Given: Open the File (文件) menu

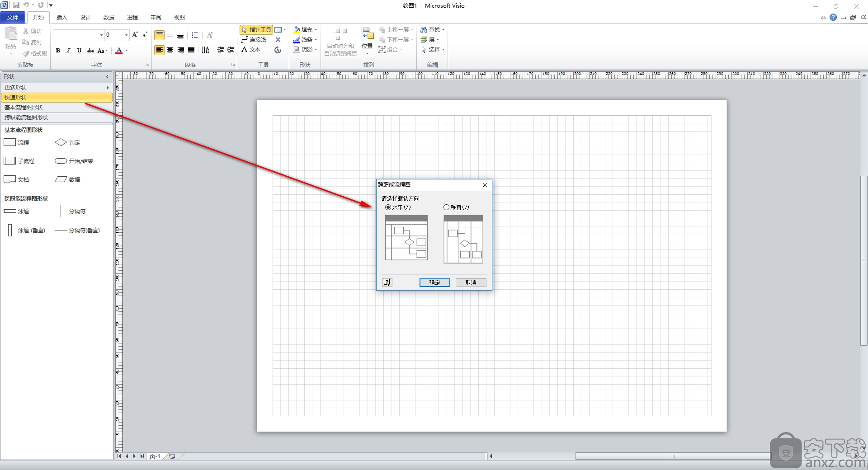Looking at the screenshot, I should point(13,18).
